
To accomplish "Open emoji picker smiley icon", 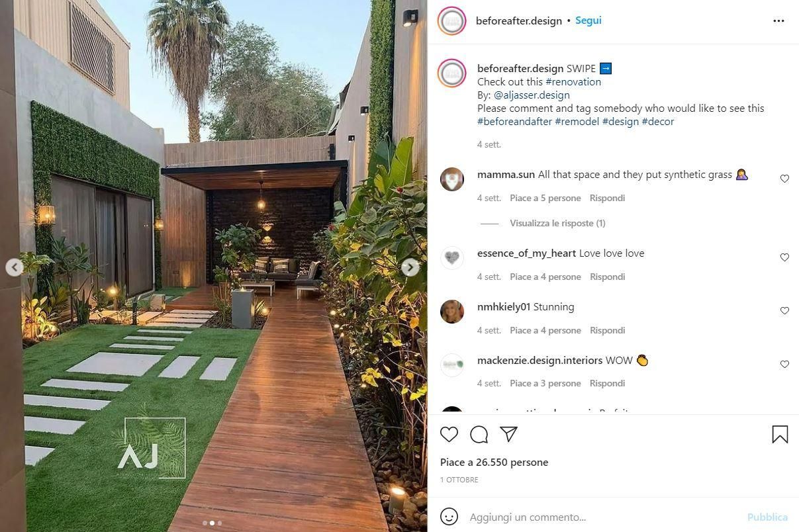I will pyautogui.click(x=449, y=517).
